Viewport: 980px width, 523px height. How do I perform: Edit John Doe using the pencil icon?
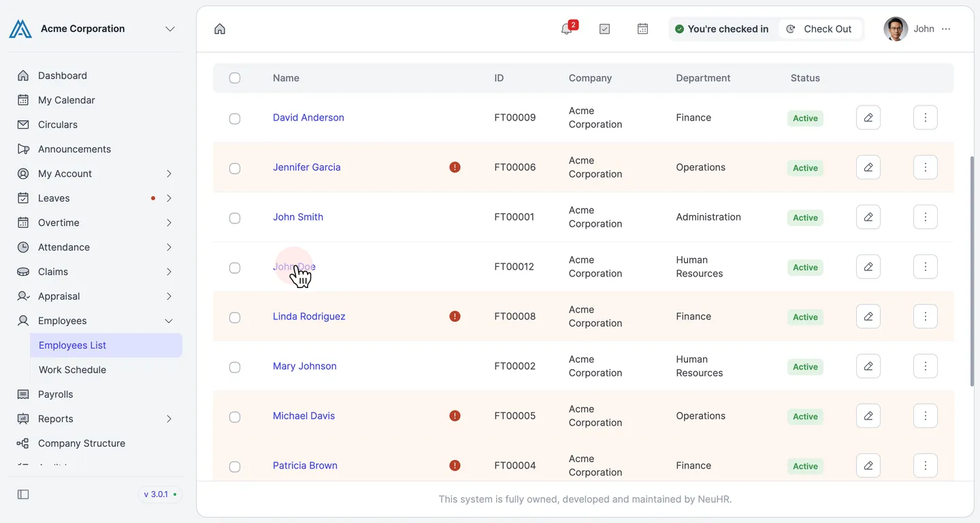coord(868,266)
